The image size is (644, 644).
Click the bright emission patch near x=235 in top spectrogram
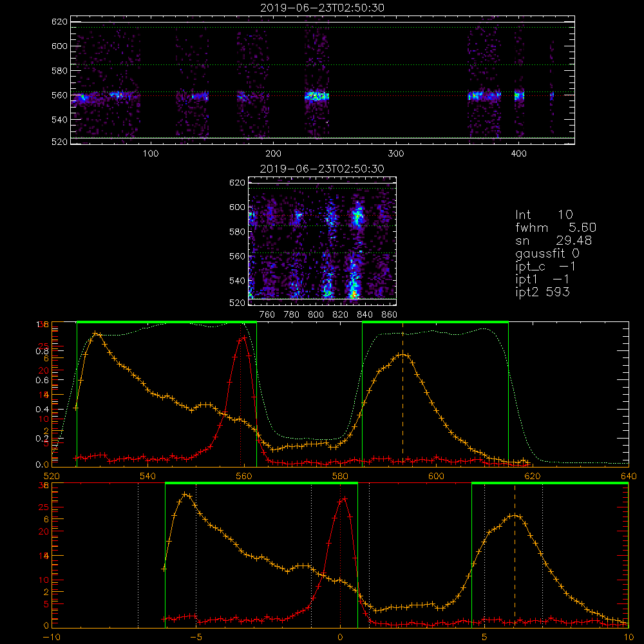[317, 97]
